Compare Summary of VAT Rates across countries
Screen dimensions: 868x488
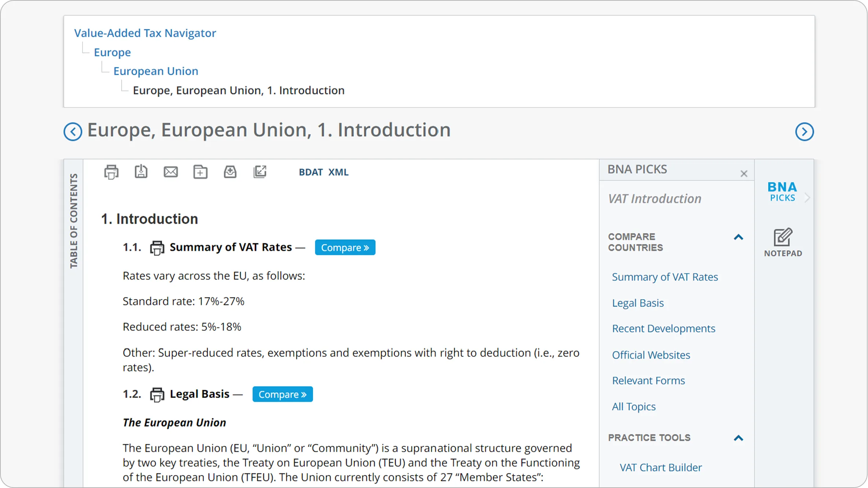coord(345,248)
